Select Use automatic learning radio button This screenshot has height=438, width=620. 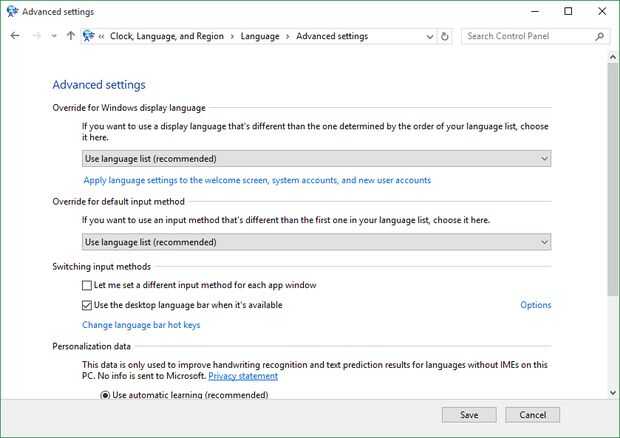pos(105,395)
